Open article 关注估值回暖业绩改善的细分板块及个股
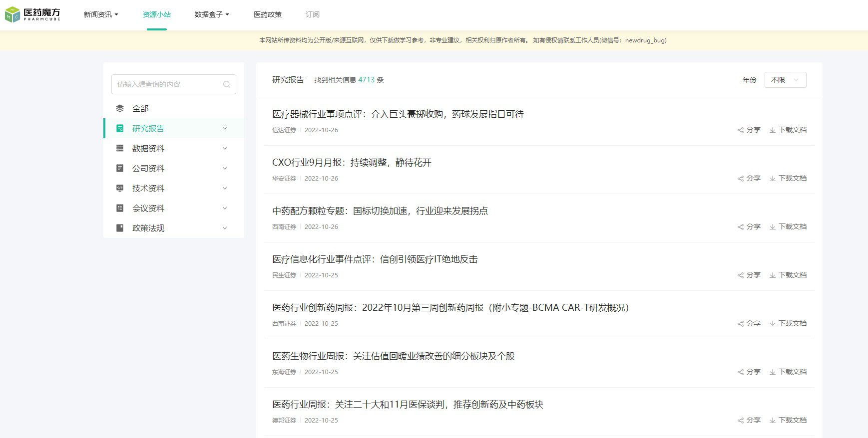Viewport: 868px width, 438px height. 394,356
